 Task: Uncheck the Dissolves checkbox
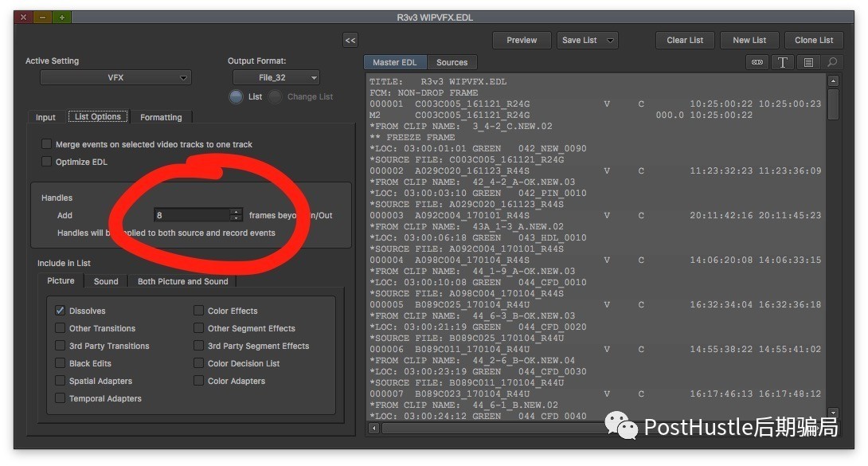(61, 311)
